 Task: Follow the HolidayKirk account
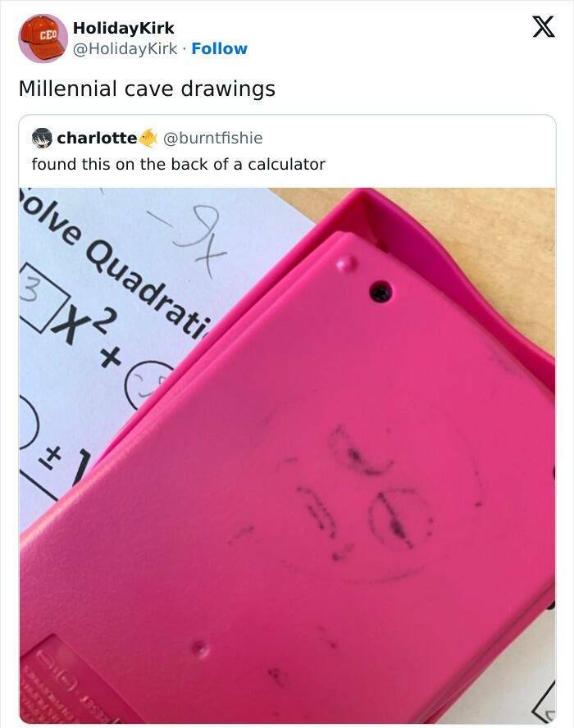219,49
